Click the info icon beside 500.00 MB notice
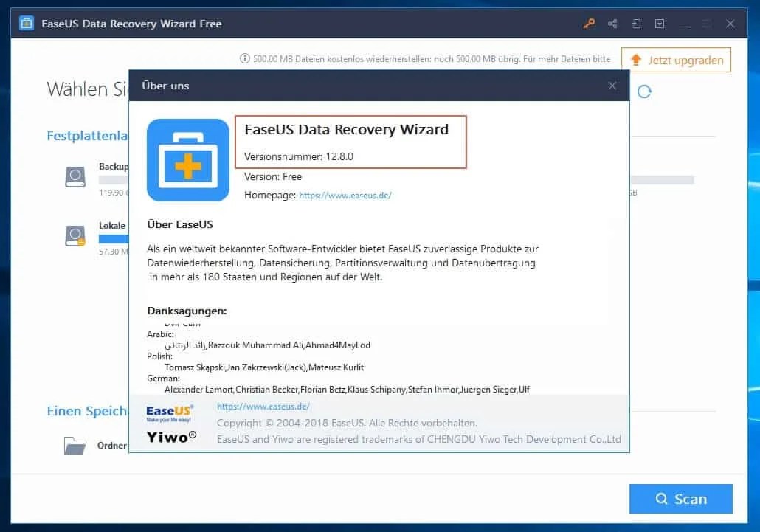 pyautogui.click(x=245, y=58)
